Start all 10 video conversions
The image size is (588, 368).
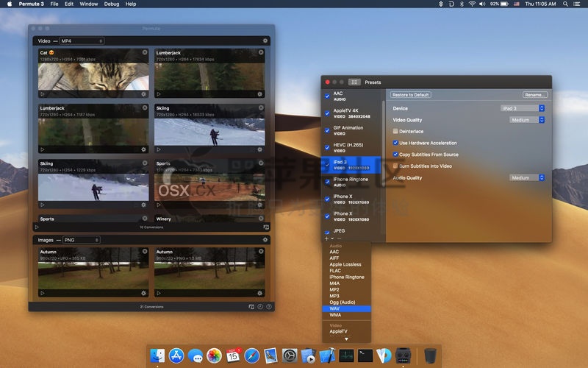pos(37,227)
